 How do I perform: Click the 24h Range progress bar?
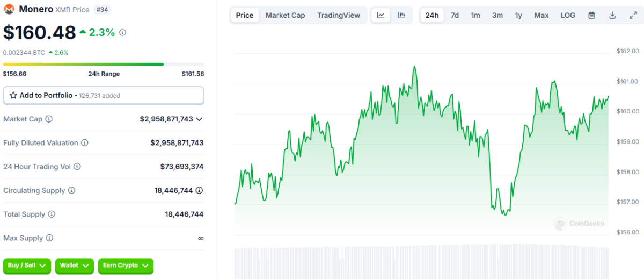[104, 64]
